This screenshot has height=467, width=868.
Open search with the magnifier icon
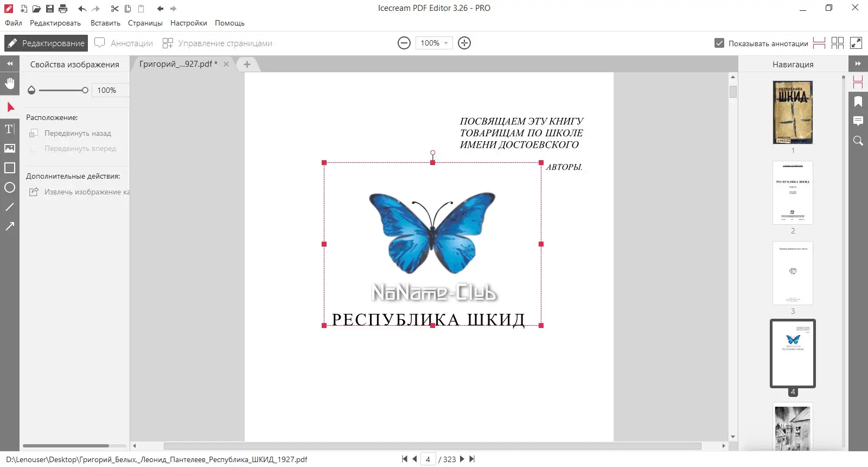pos(858,141)
